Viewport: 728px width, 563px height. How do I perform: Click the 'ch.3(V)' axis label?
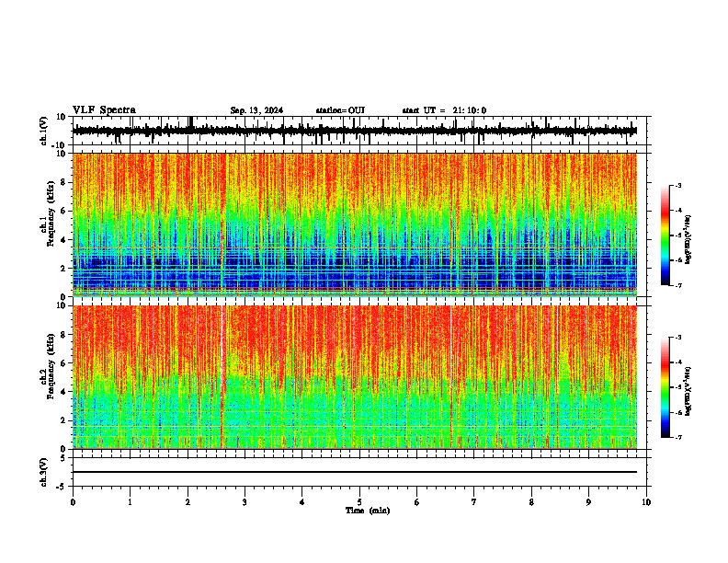(44, 472)
